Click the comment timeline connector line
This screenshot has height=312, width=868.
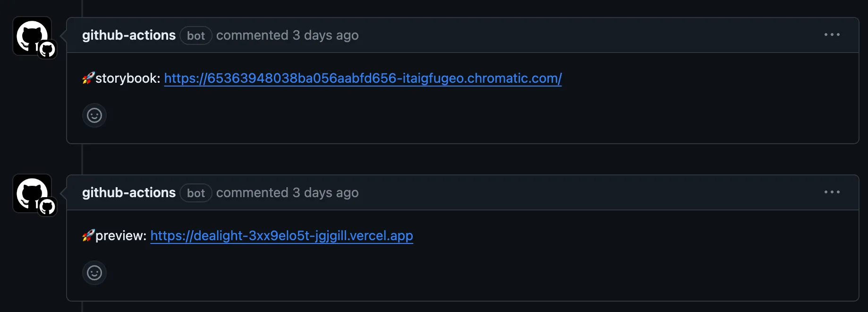pos(83,161)
